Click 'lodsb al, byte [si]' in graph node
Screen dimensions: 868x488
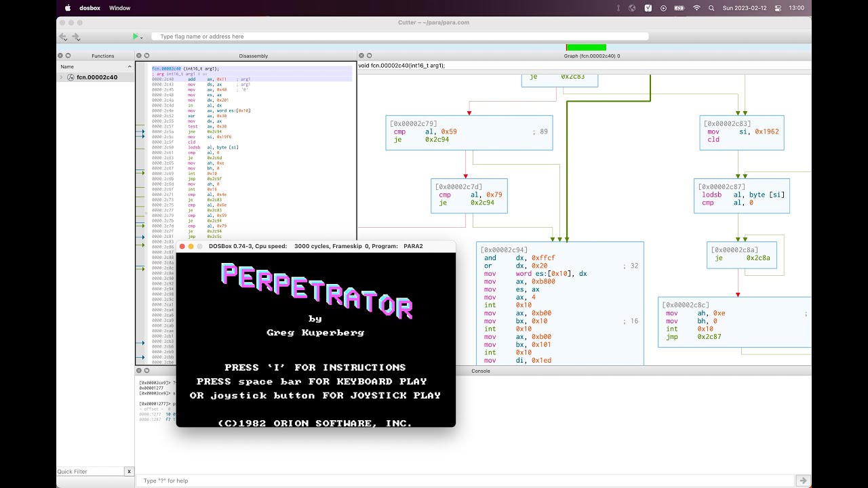tap(743, 195)
